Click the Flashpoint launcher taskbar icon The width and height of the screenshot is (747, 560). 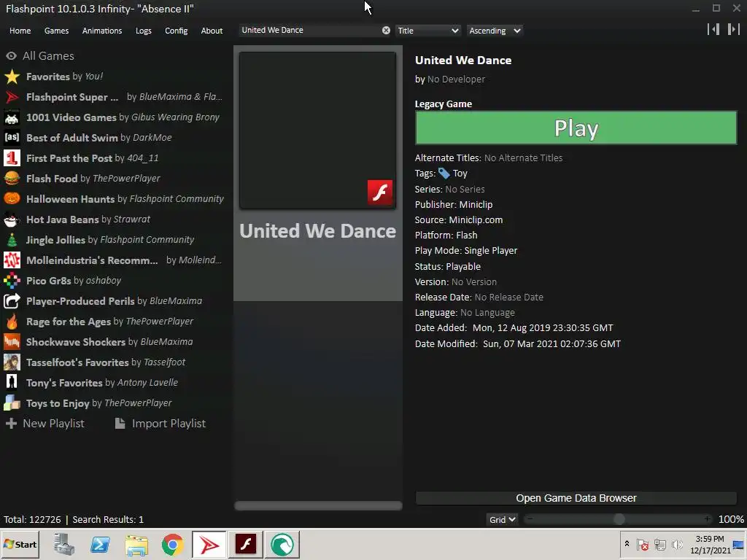pyautogui.click(x=209, y=544)
